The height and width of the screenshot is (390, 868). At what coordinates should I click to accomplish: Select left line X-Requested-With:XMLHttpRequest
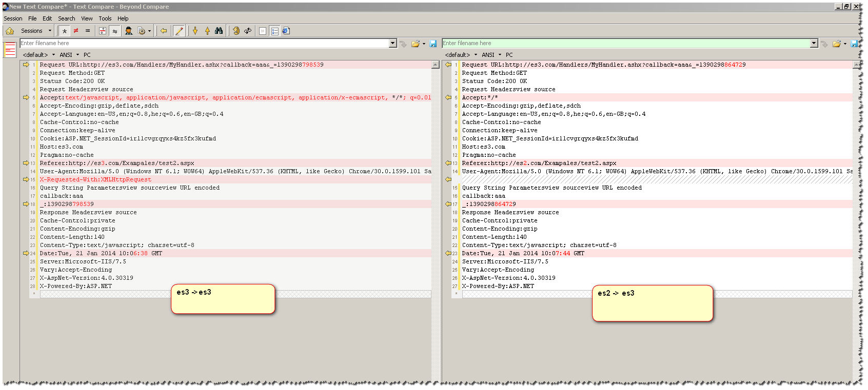coord(96,179)
